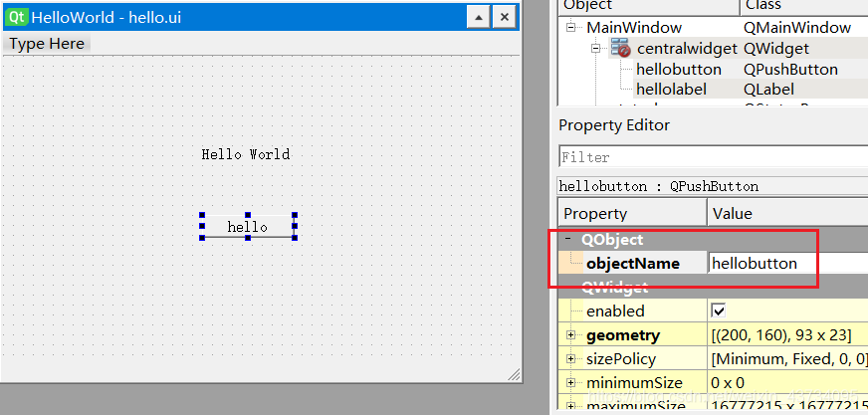
Task: Edit the objectName value hellobutton
Action: pos(787,263)
